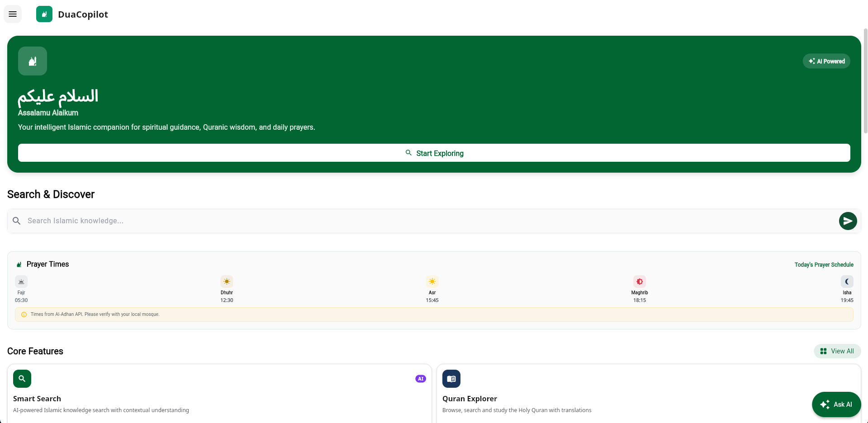The height and width of the screenshot is (423, 868).
Task: Click the DuaCopilot mosque logo icon
Action: pos(44,14)
